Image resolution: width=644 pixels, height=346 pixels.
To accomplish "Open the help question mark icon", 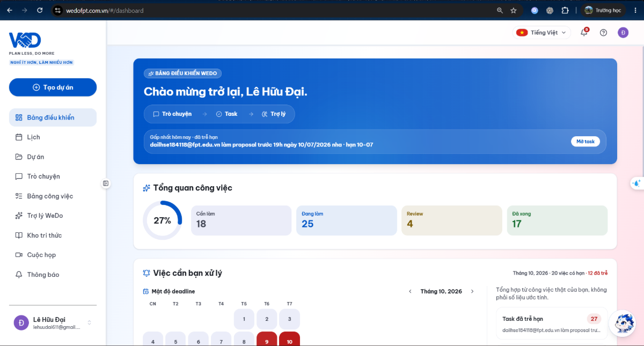I will point(603,33).
